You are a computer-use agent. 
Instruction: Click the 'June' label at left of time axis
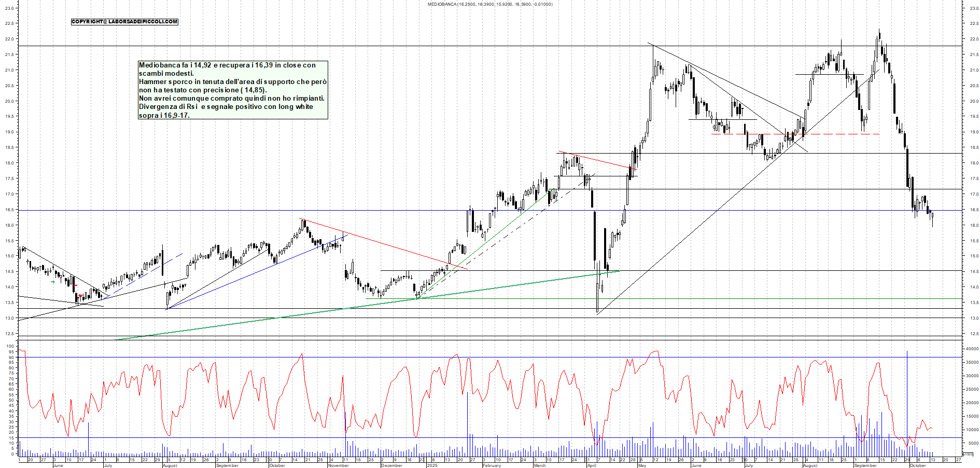pyautogui.click(x=58, y=465)
